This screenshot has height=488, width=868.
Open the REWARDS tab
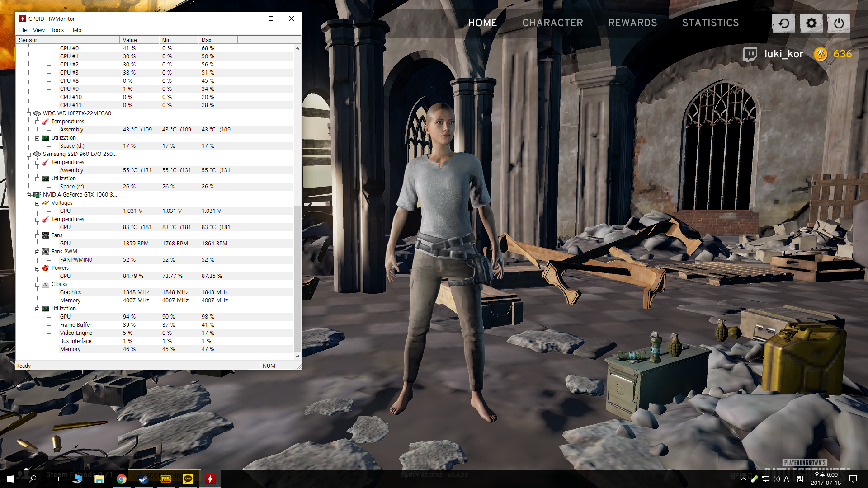pos(632,23)
